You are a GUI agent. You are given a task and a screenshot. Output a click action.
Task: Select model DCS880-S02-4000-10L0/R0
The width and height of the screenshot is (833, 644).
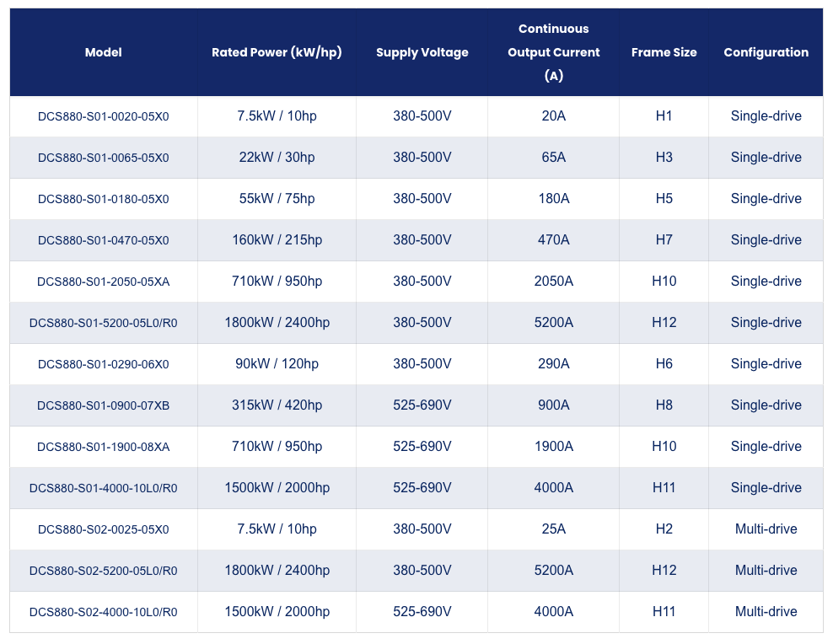click(104, 612)
